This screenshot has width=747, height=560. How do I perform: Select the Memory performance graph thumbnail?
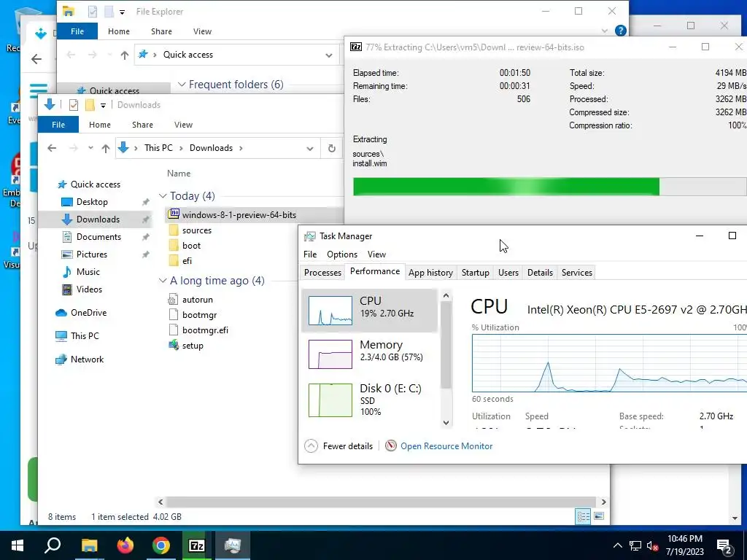point(330,354)
